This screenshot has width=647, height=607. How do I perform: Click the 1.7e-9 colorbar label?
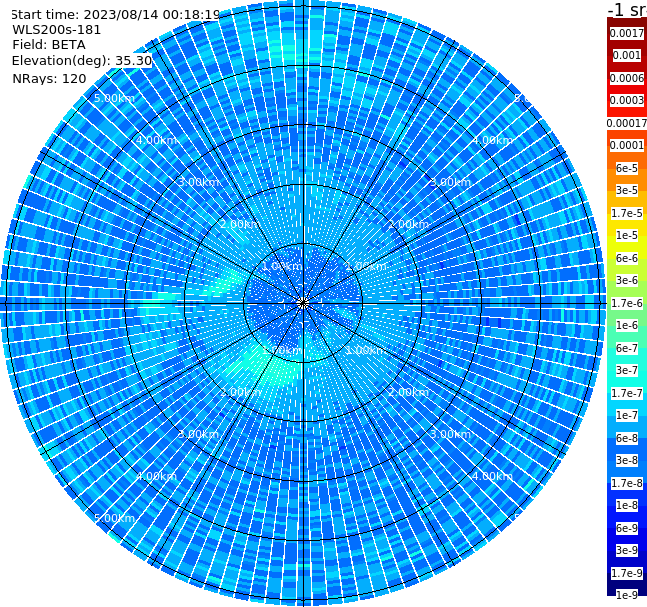(x=627, y=573)
